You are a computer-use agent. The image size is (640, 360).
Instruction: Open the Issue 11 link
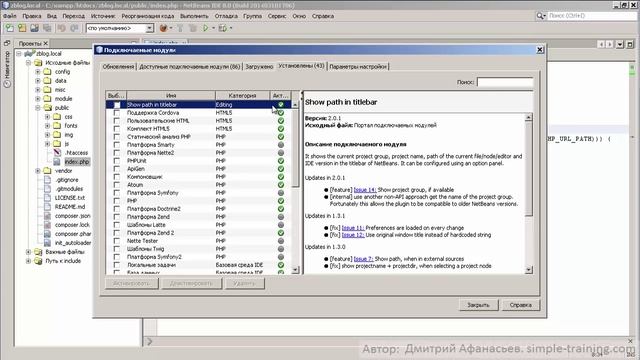353,228
